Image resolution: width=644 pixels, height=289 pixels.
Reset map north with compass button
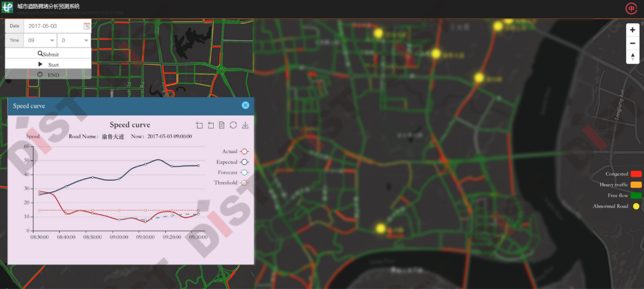(632, 57)
